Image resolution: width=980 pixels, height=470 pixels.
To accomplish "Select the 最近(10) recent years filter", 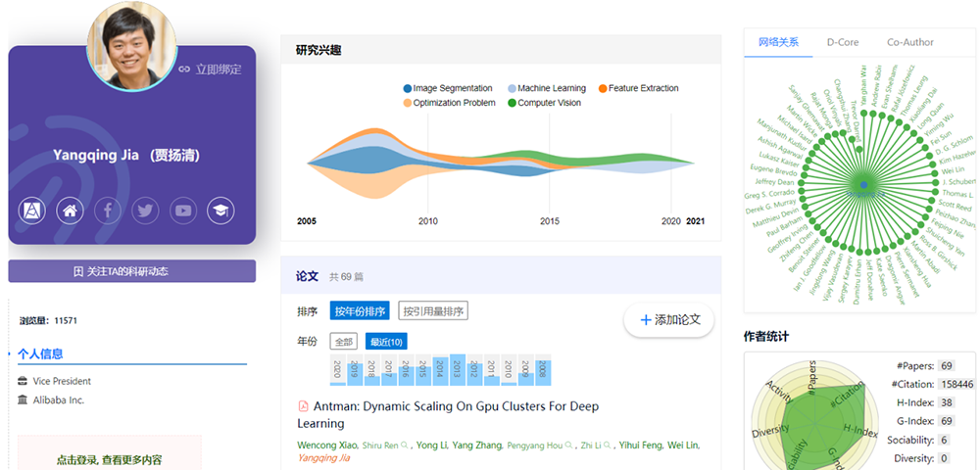I will [386, 342].
